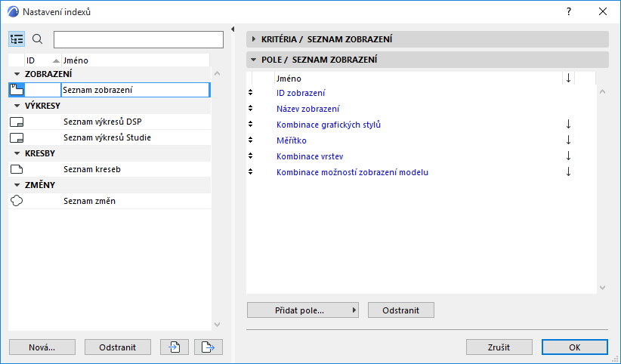621x364 pixels.
Task: Select the Seznam změn index
Action: (x=110, y=201)
